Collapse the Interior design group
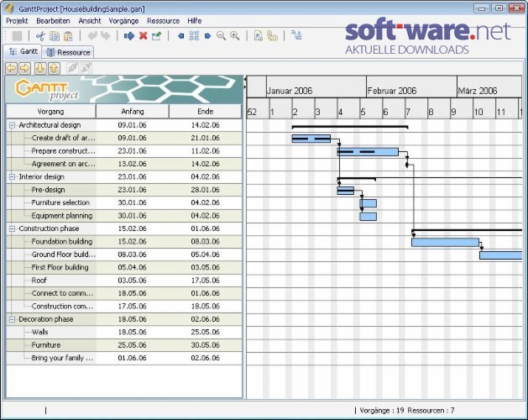This screenshot has height=420, width=528. (x=12, y=177)
